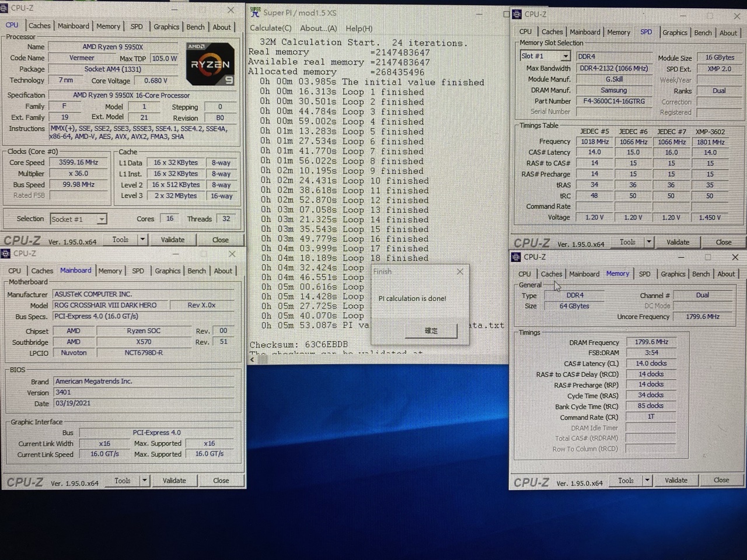Click Validate button in Mainboard window
Viewport: 747px width, 560px height.
point(174,481)
